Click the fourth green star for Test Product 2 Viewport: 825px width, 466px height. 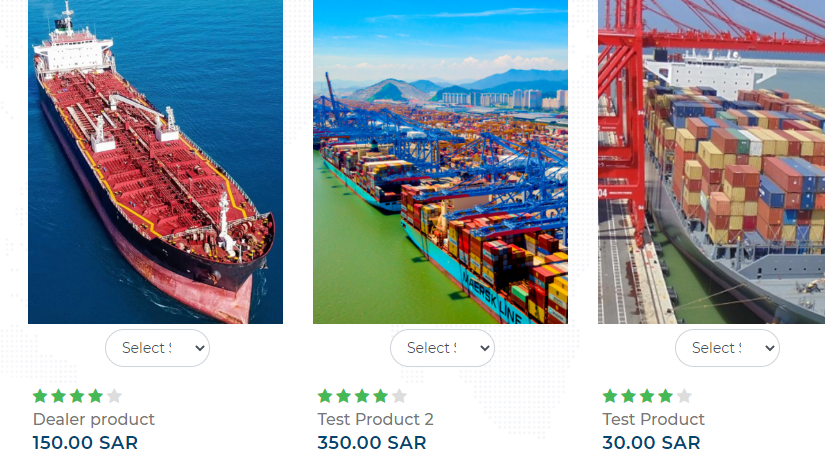tap(381, 396)
